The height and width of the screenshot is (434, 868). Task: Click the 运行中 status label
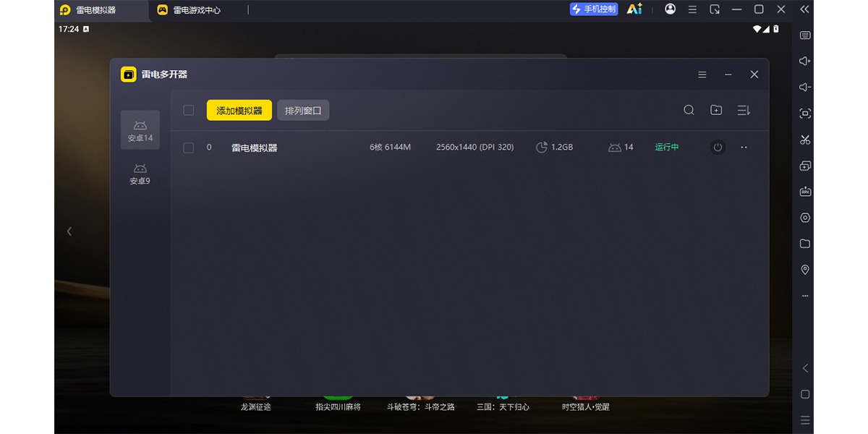[x=667, y=148]
